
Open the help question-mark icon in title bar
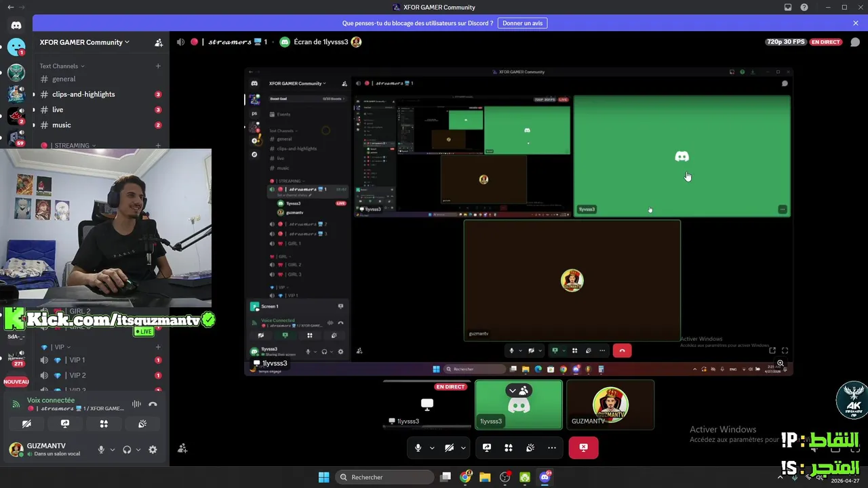(804, 7)
